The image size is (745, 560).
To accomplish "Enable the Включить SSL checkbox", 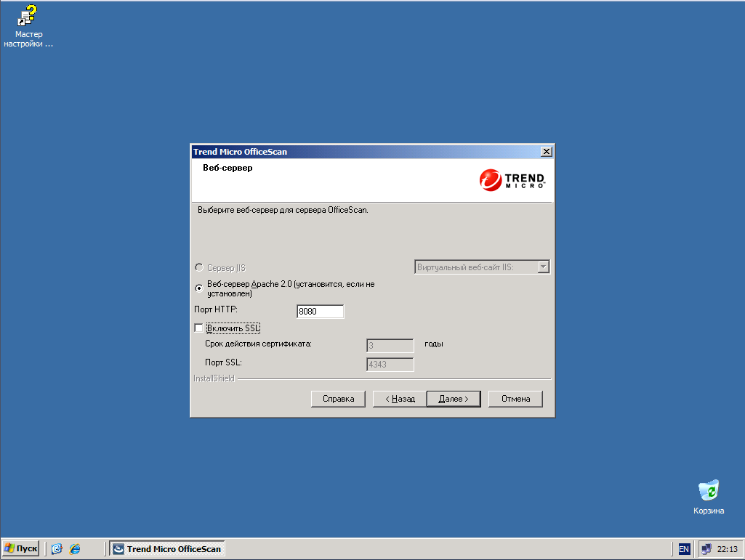I will (x=198, y=328).
